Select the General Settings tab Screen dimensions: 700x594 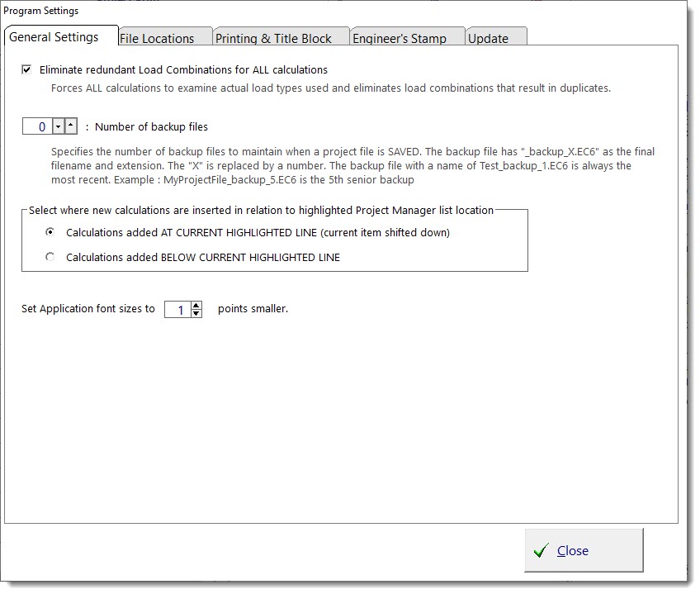54,37
